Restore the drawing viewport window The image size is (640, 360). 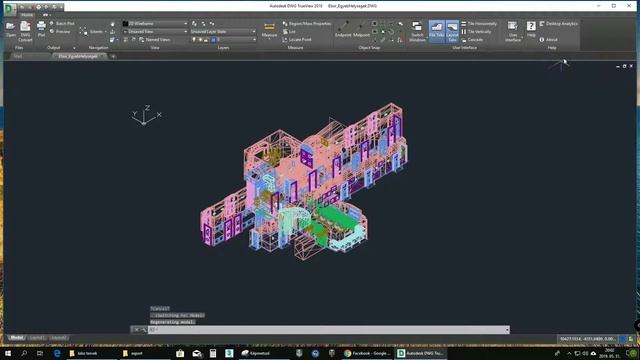pos(624,66)
